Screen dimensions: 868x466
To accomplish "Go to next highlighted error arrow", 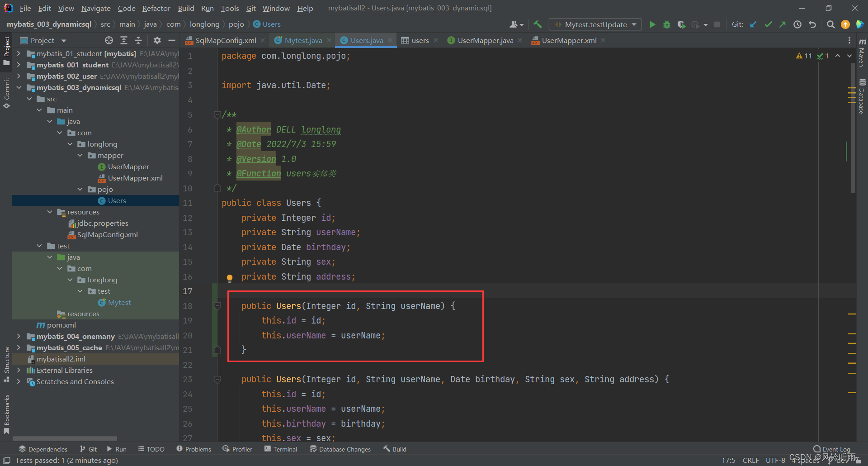I will [849, 56].
